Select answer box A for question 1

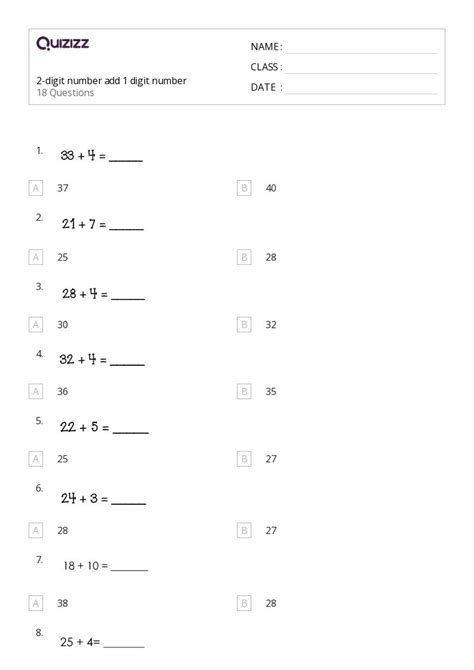[36, 188]
